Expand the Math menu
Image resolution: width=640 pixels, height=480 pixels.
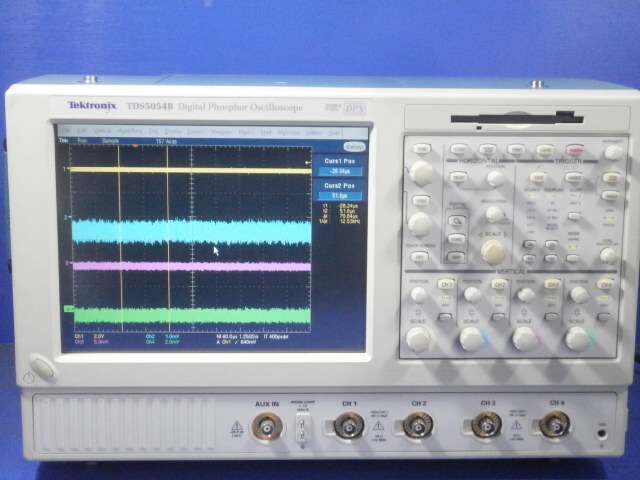[x=266, y=132]
